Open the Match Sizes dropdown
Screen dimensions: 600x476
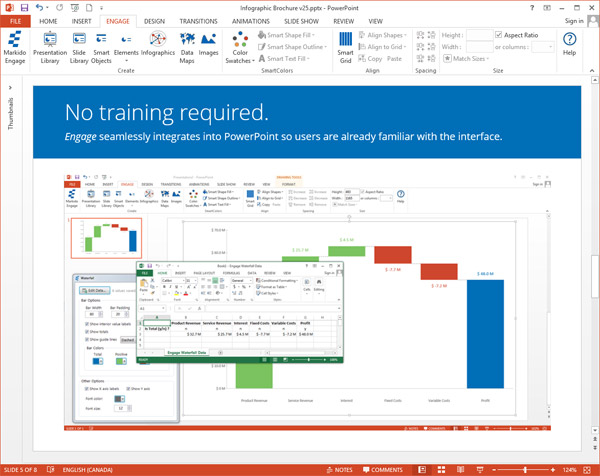point(466,59)
